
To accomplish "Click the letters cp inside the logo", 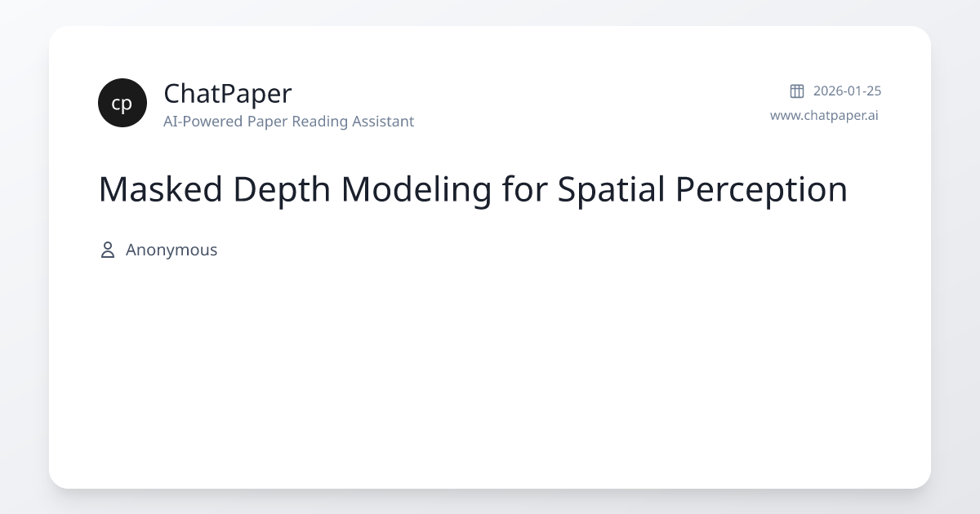I will click(122, 104).
